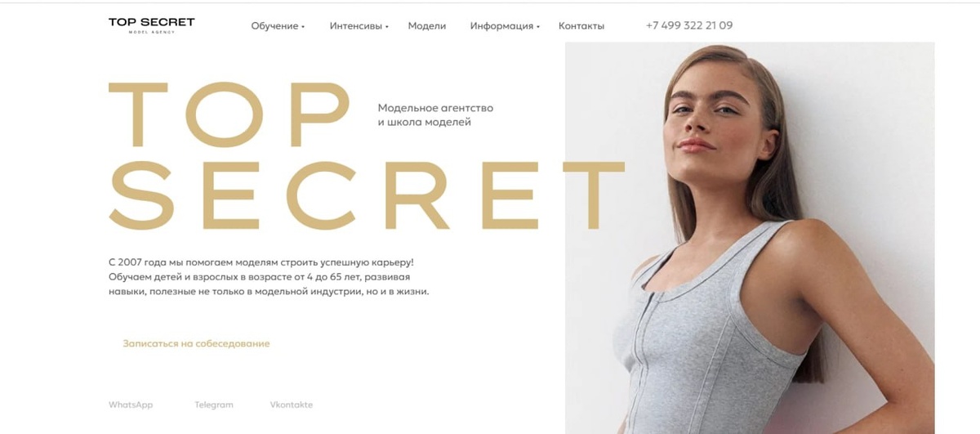This screenshot has width=980, height=434.
Task: Expand the Обучение dropdown menu
Action: click(x=278, y=26)
